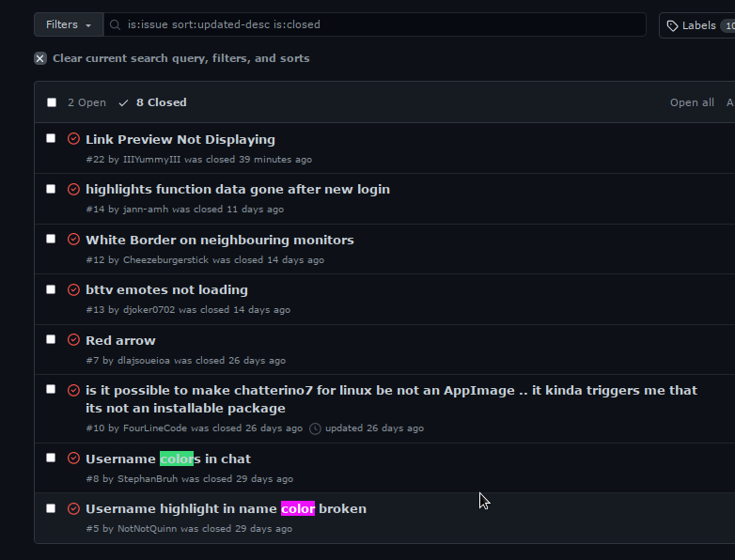Select the 8 Closed tab
The height and width of the screenshot is (560, 735).
click(x=153, y=102)
